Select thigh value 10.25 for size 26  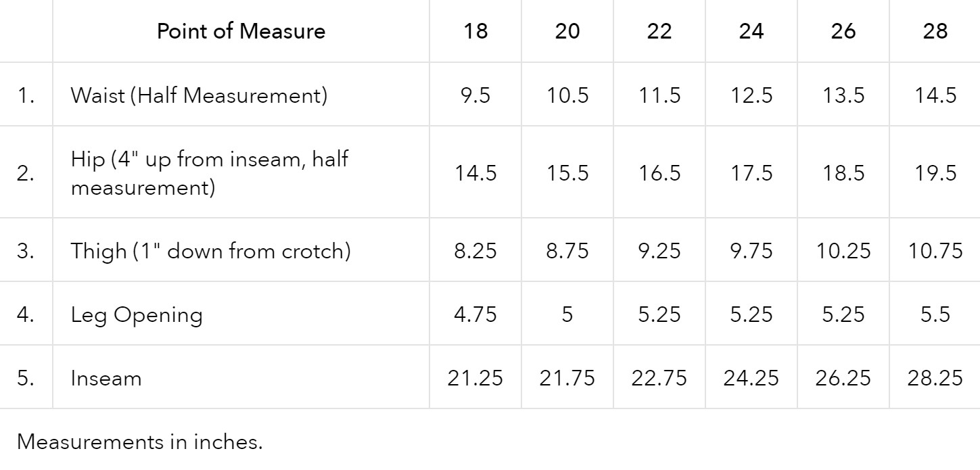point(843,251)
